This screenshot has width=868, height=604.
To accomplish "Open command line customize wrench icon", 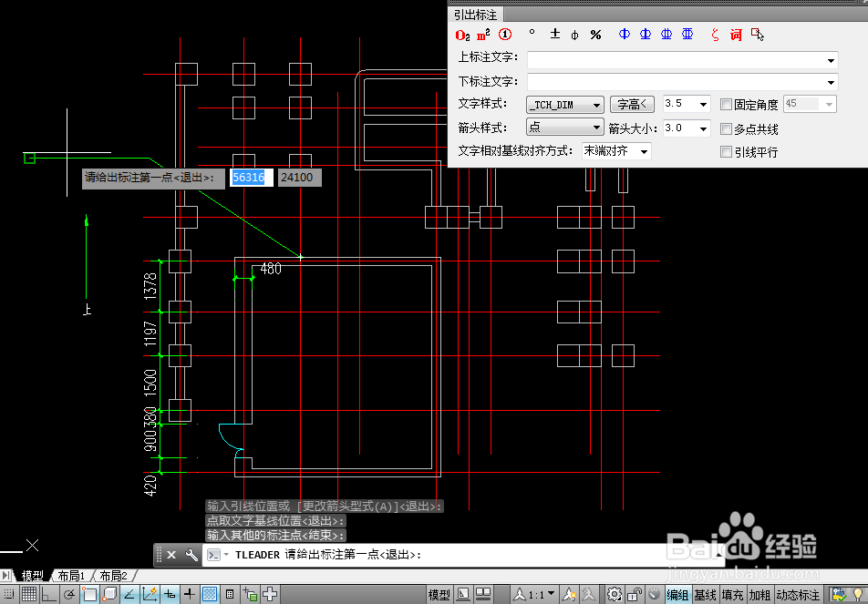I will click(x=191, y=555).
